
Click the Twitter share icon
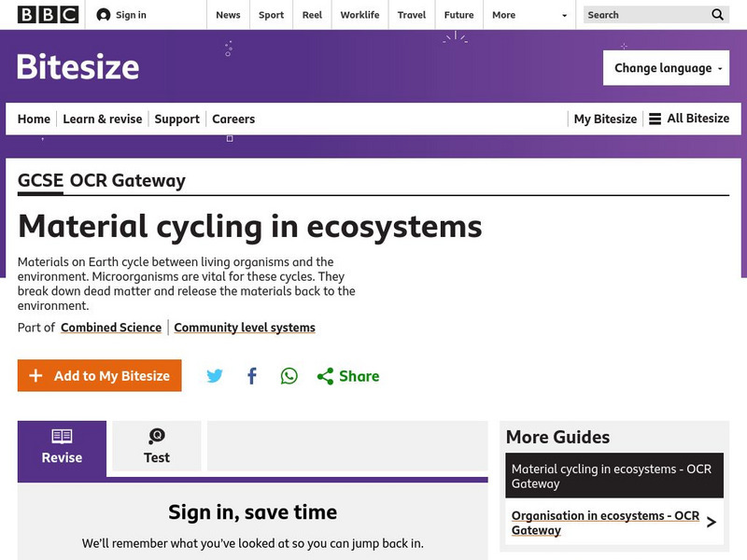216,375
